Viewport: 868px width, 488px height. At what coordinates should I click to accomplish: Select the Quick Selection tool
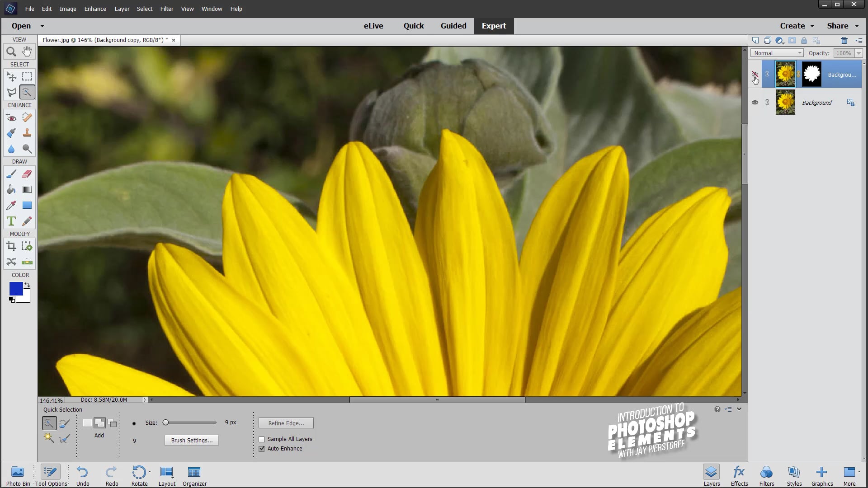(x=28, y=92)
